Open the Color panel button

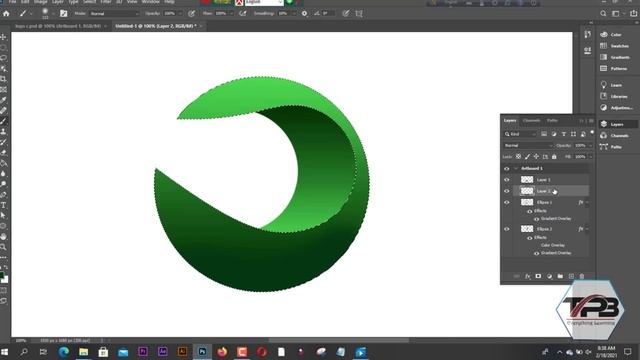pos(617,35)
